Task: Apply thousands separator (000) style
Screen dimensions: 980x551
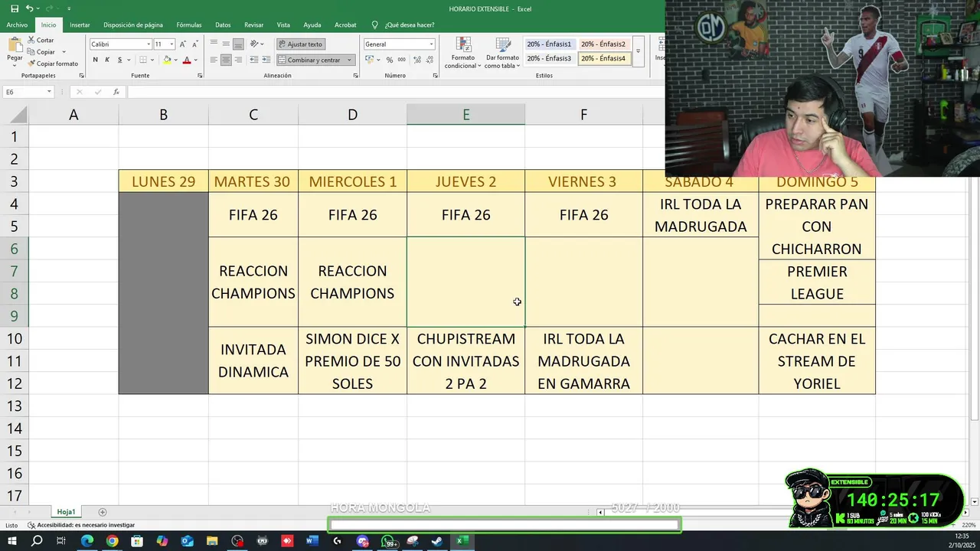Action: point(401,60)
